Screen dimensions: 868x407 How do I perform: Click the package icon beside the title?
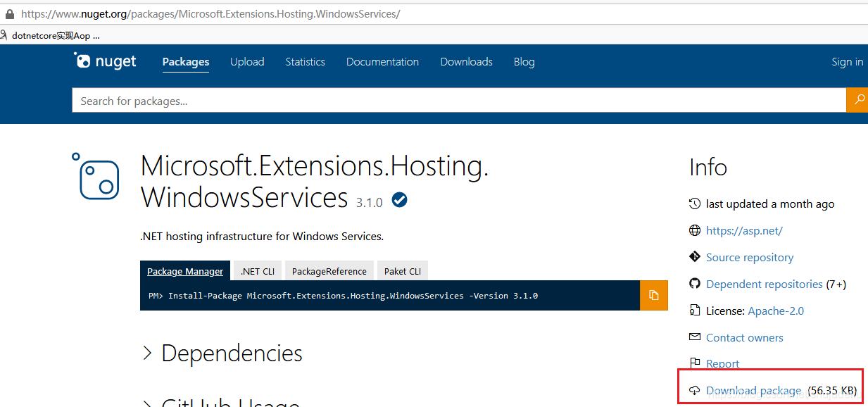96,177
